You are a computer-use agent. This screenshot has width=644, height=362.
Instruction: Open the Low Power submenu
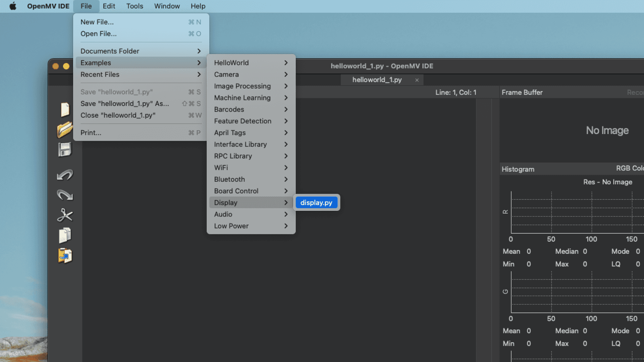click(251, 226)
